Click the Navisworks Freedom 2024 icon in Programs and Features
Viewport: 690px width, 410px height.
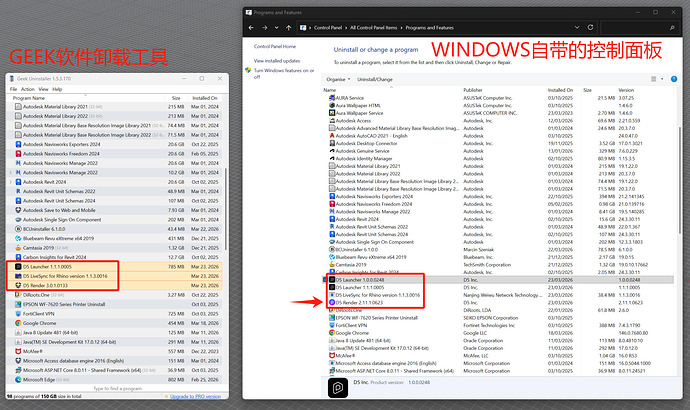click(332, 204)
